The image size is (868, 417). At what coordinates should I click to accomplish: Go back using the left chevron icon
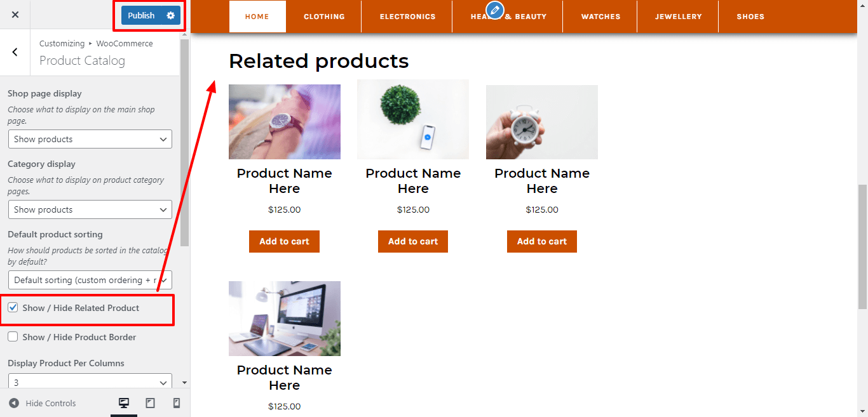click(15, 52)
